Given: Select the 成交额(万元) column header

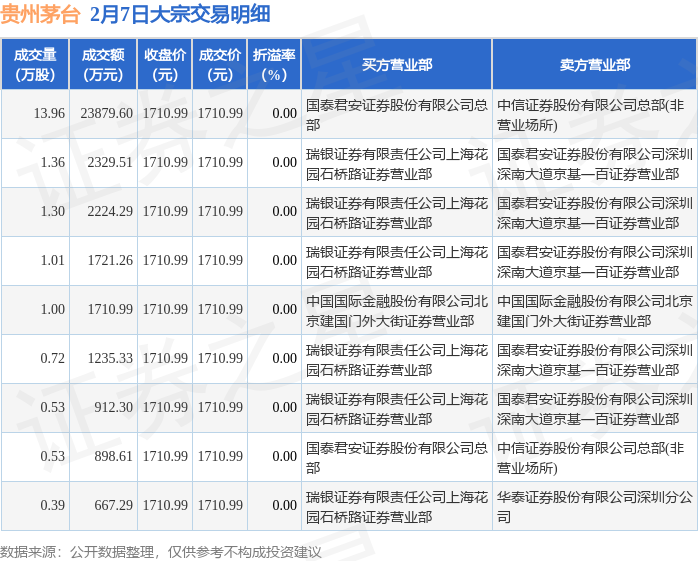Looking at the screenshot, I should [103, 65].
